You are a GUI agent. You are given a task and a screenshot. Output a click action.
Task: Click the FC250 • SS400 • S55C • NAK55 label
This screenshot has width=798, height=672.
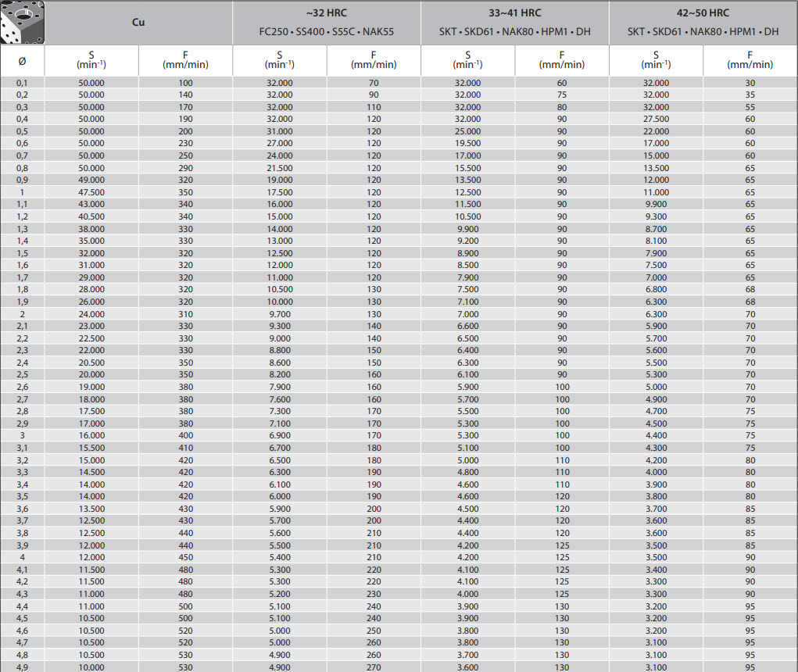click(326, 32)
